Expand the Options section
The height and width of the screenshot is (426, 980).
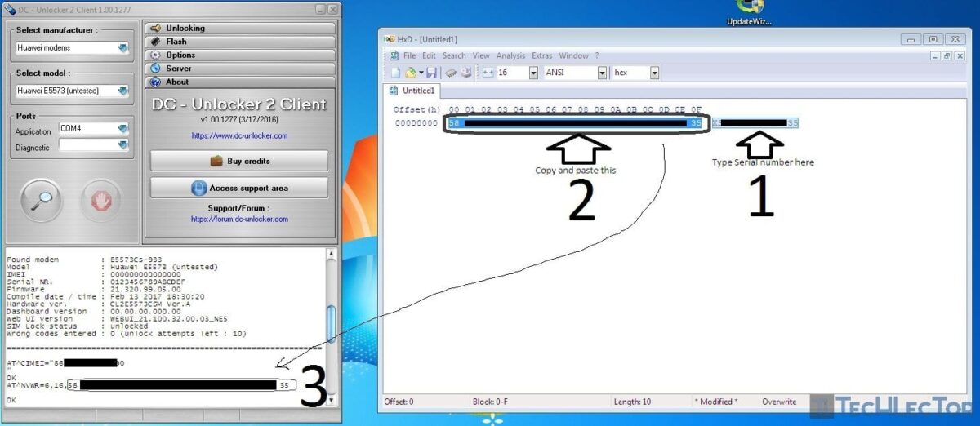(x=240, y=55)
